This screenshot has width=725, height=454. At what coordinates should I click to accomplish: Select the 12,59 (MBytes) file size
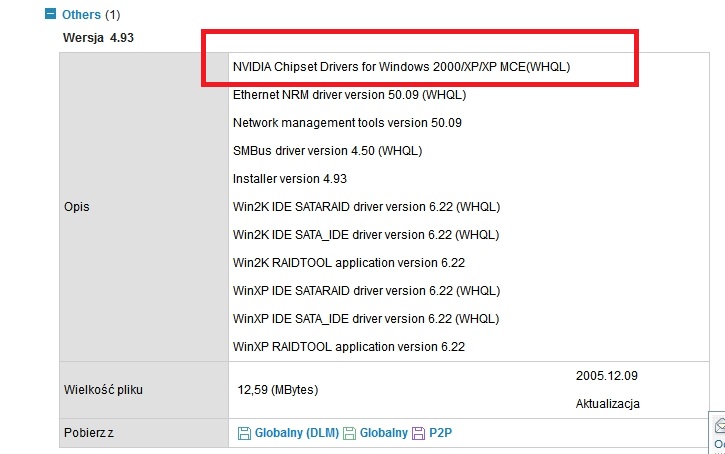pyautogui.click(x=278, y=390)
